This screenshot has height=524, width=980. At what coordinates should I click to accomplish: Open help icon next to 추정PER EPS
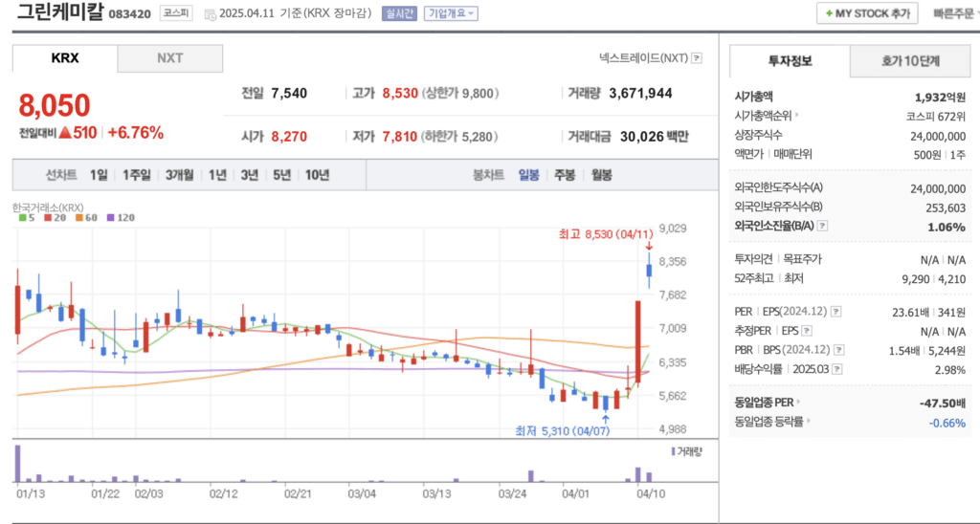807,331
